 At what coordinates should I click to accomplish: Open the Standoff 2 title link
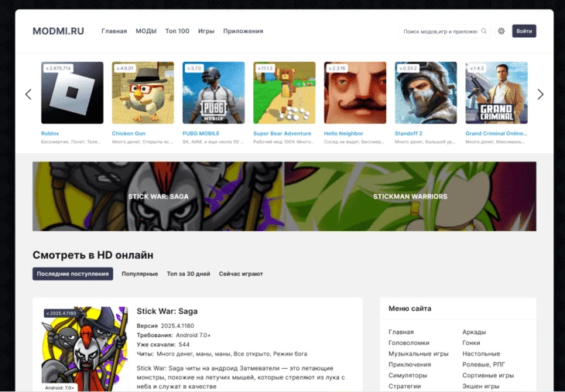(408, 133)
